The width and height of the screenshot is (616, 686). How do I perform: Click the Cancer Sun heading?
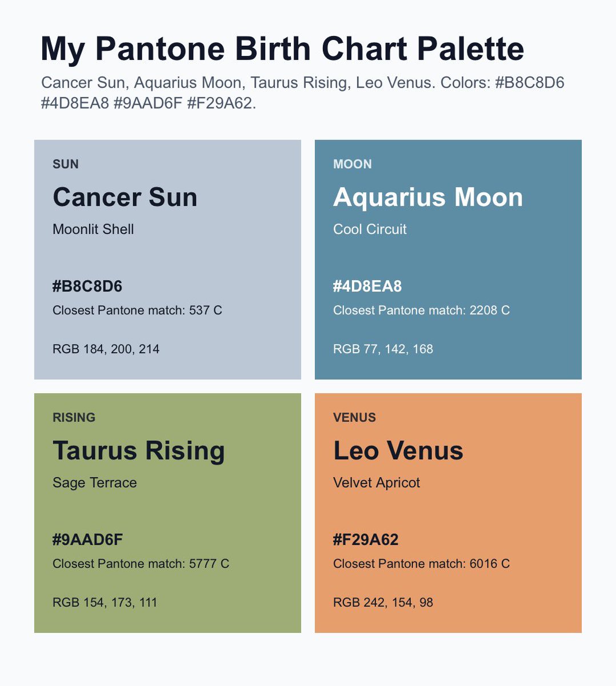125,197
